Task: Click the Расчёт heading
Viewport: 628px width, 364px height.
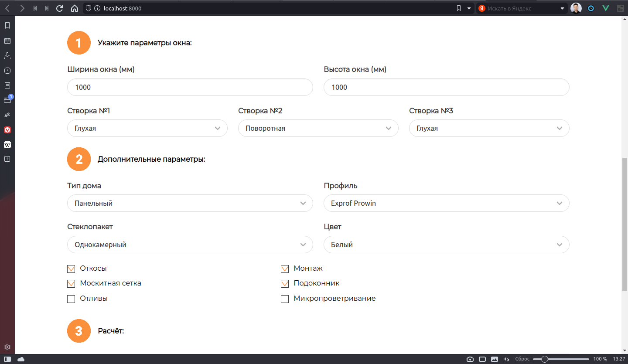Action: pyautogui.click(x=111, y=331)
